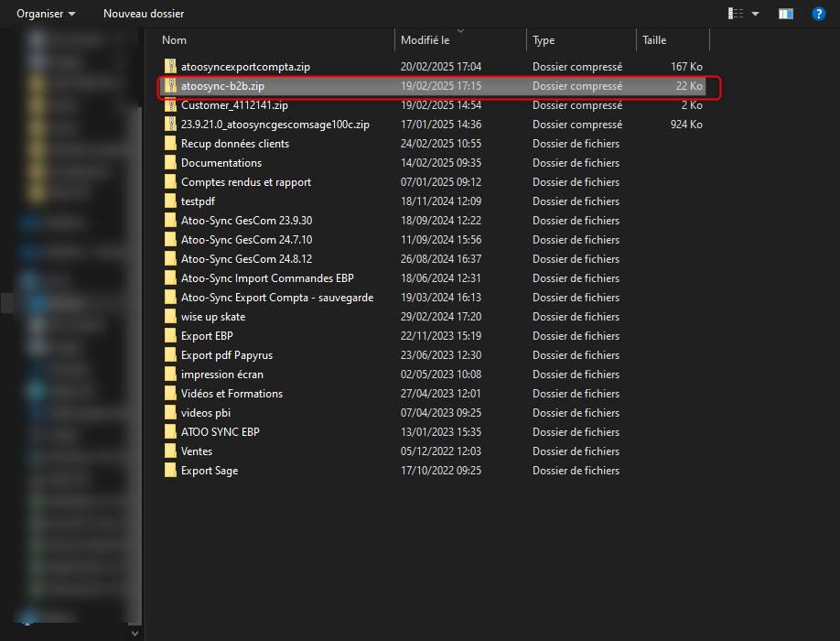Click the folder name testpdf
840x641 pixels.
(x=198, y=201)
